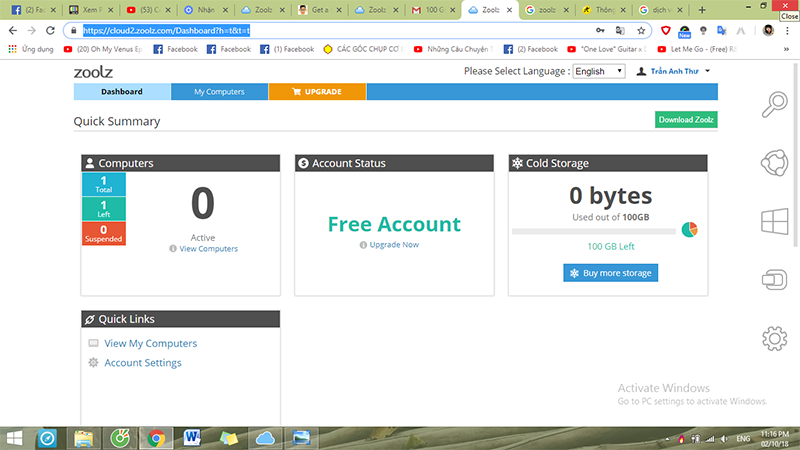Open the Oh My Venus bookmark
Viewport: 800px width, 450px height.
click(x=103, y=49)
